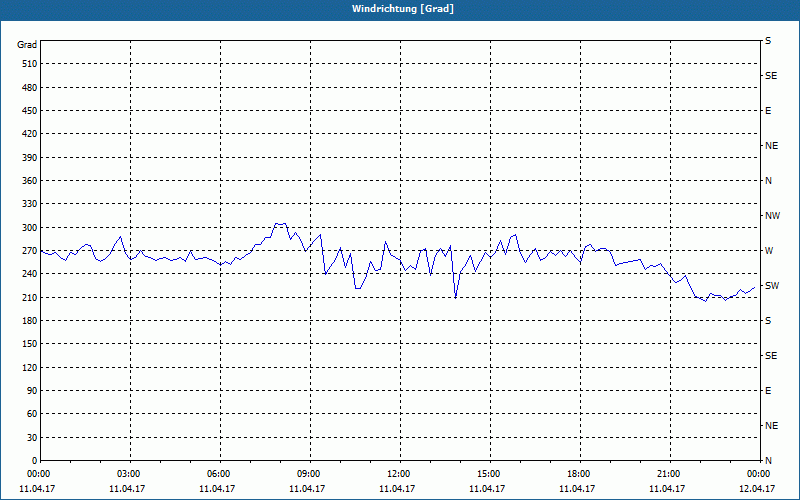Viewport: 800px width, 500px height.
Task: Click the 120 y-axis tick label
Action: click(30, 367)
